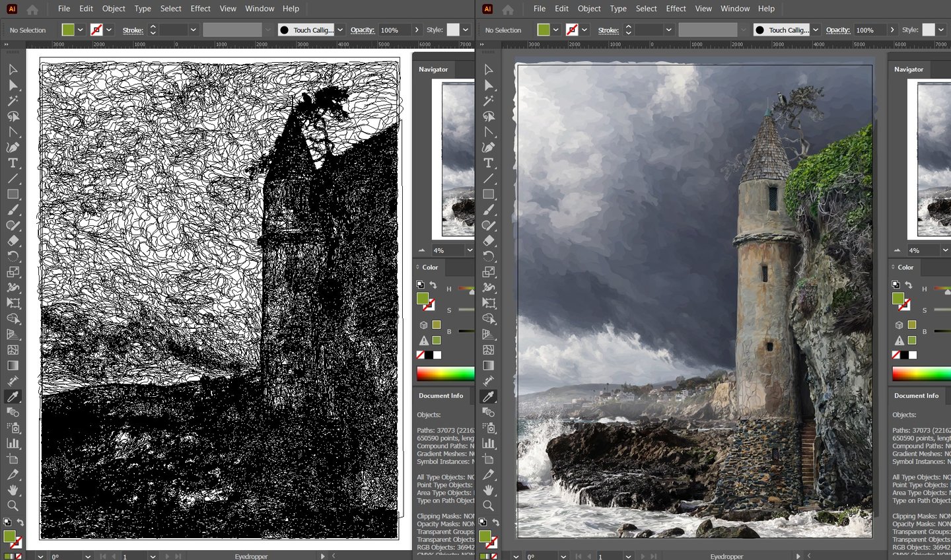Select the Direct Selection tool in left window

13,85
